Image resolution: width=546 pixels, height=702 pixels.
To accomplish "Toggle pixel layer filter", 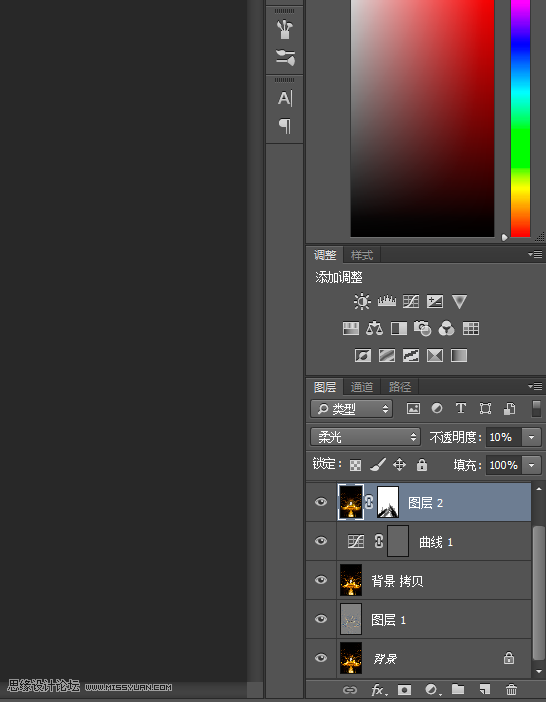I will point(413,408).
